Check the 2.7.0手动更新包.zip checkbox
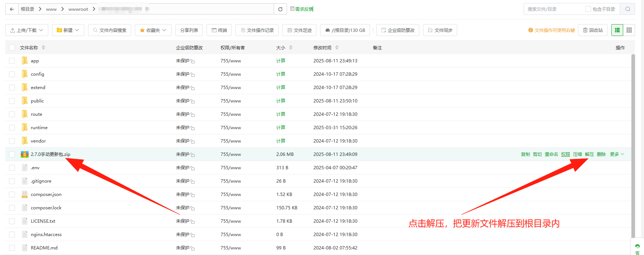 12,154
